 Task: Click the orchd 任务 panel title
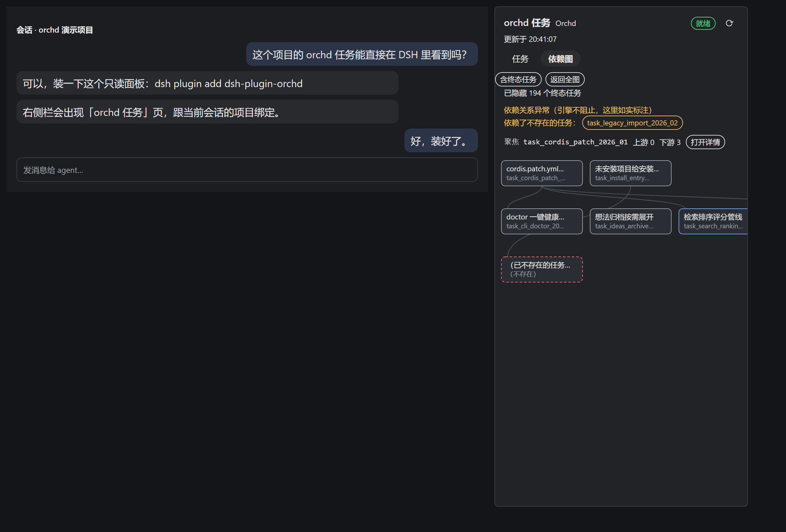click(x=527, y=23)
